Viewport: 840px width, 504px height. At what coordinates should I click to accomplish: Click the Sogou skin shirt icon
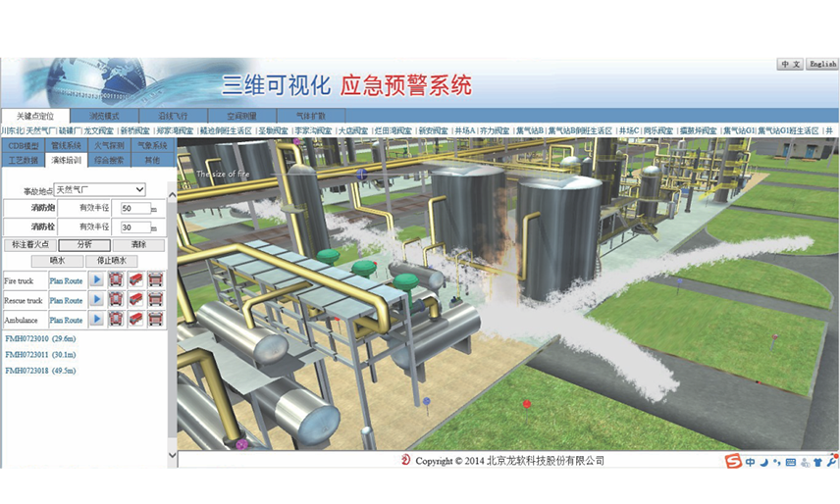tap(817, 462)
